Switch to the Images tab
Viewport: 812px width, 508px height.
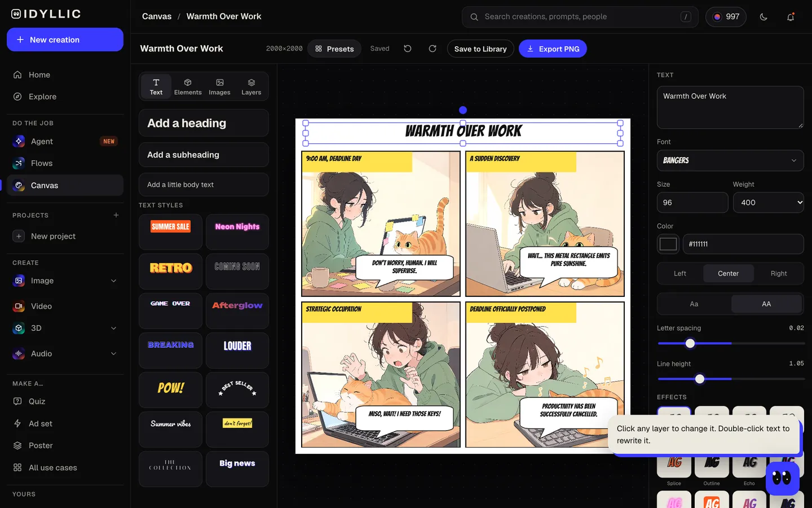tap(219, 86)
